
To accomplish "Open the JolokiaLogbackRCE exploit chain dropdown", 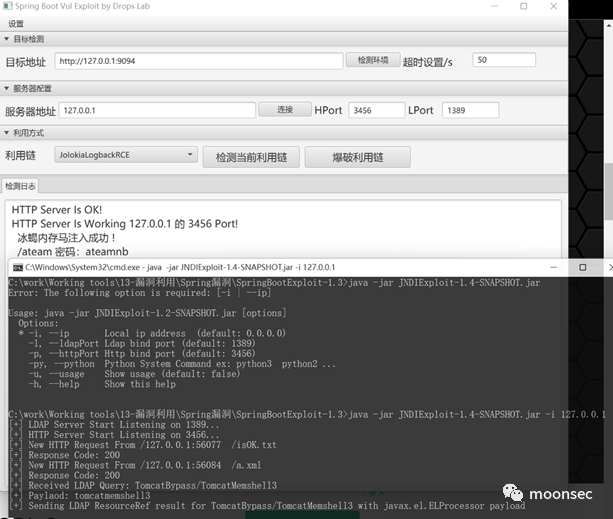I will pyautogui.click(x=126, y=155).
